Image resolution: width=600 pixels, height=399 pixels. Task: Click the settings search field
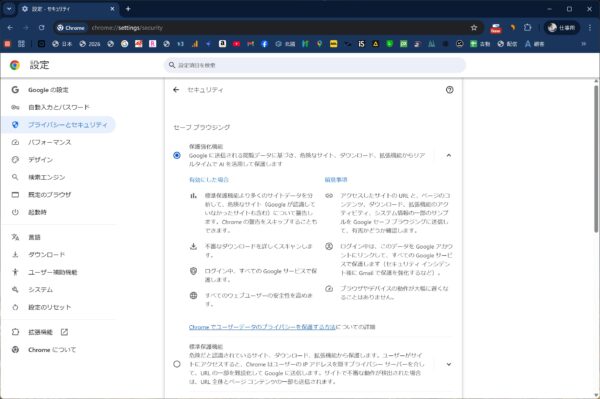[x=315, y=65]
